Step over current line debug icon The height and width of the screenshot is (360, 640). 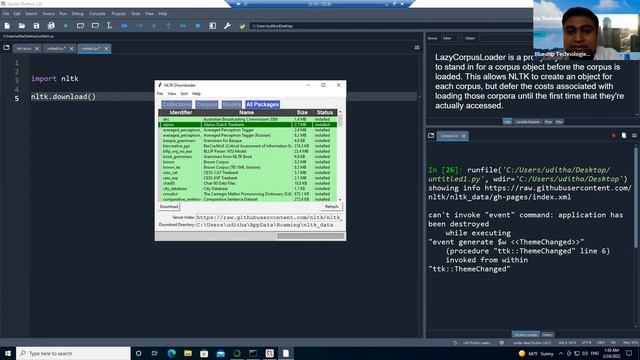tap(139, 26)
